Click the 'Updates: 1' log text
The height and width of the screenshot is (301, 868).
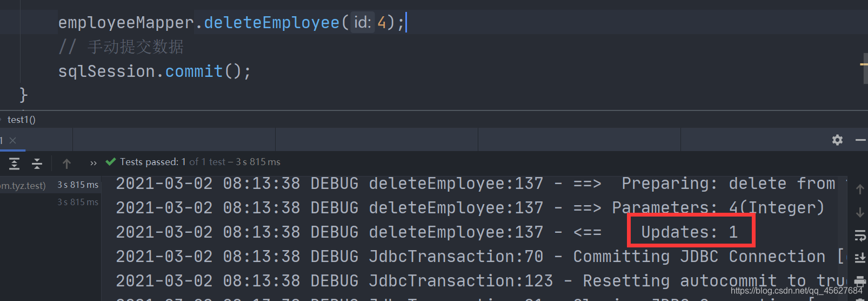[689, 232]
